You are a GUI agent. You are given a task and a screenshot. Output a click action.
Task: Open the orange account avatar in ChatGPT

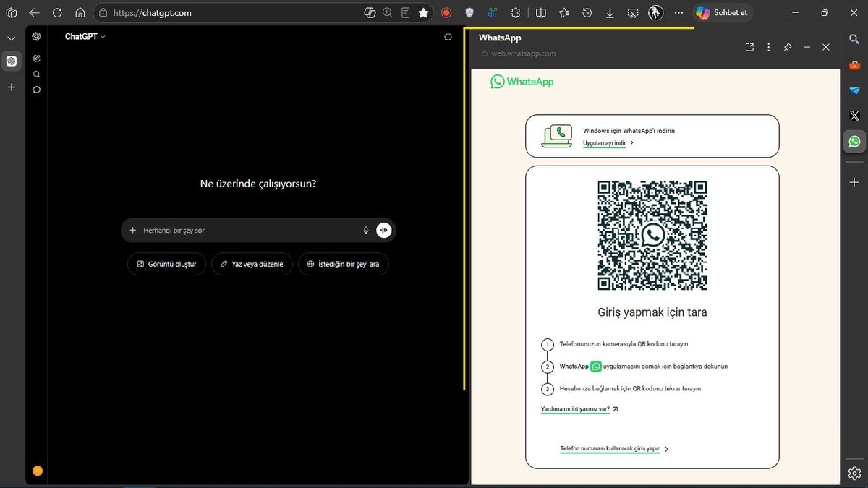click(38, 471)
